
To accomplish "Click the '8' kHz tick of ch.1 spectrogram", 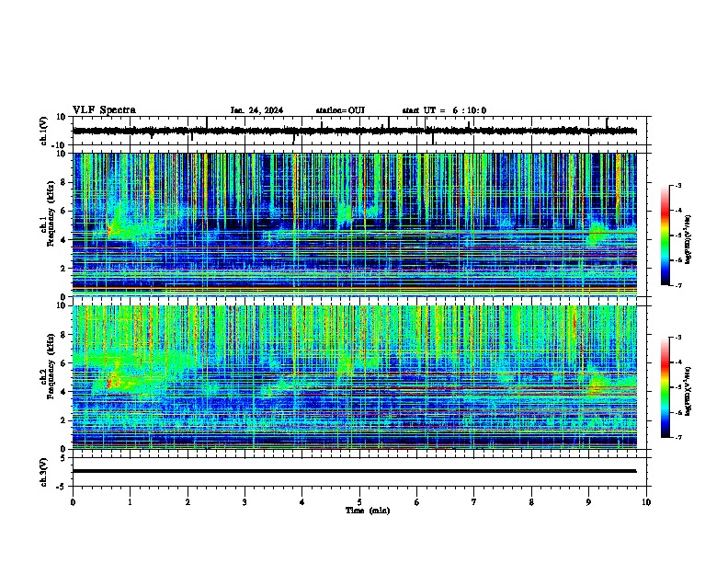I will click(63, 182).
